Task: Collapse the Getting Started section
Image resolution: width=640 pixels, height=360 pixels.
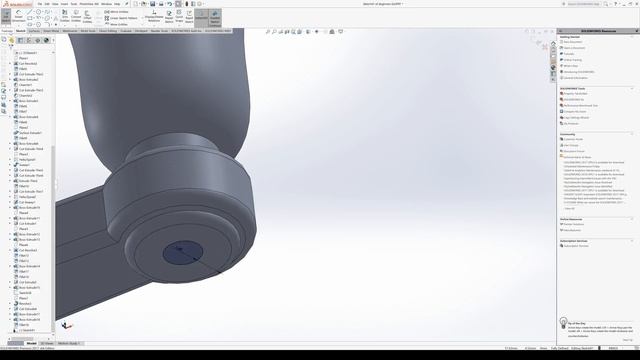Action: click(632, 37)
